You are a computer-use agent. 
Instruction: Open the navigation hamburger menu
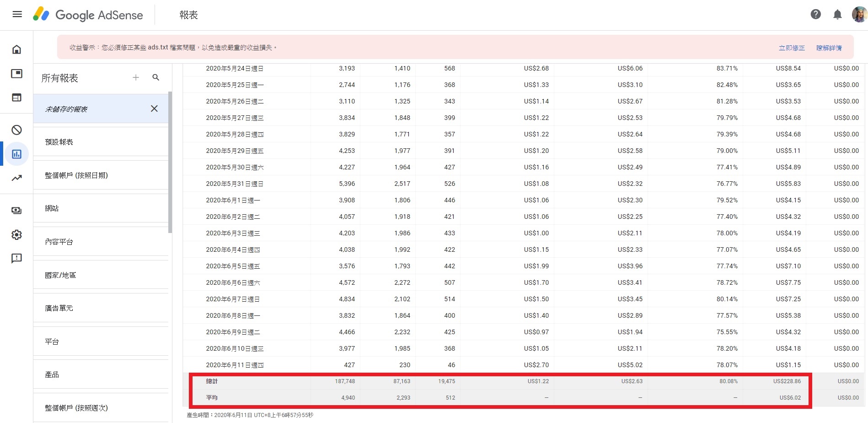point(17,14)
